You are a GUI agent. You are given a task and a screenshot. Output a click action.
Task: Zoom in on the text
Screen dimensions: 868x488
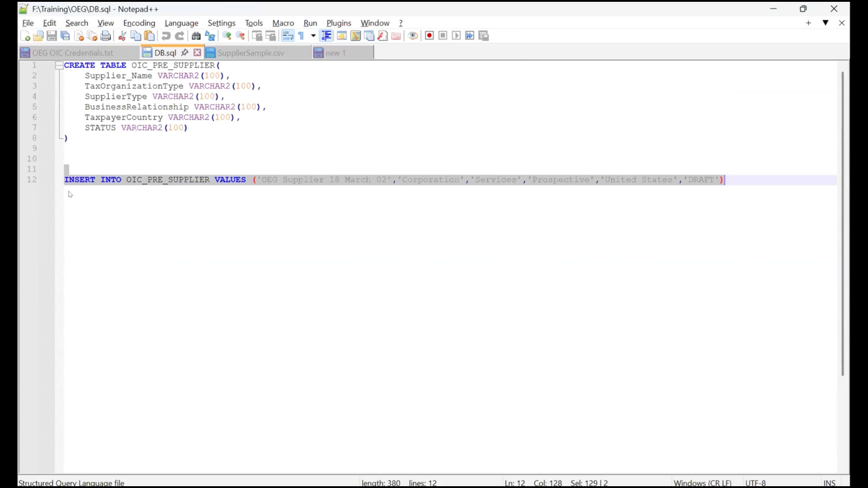point(227,36)
